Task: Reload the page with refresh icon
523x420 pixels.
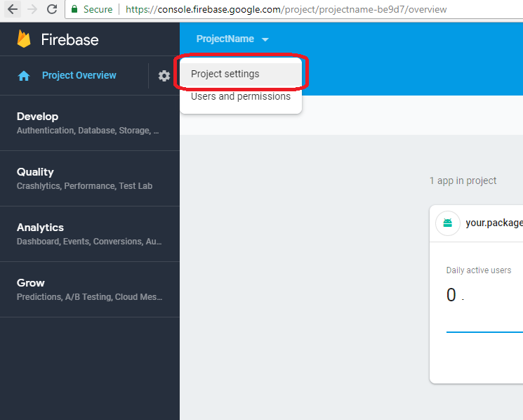Action: (x=52, y=10)
